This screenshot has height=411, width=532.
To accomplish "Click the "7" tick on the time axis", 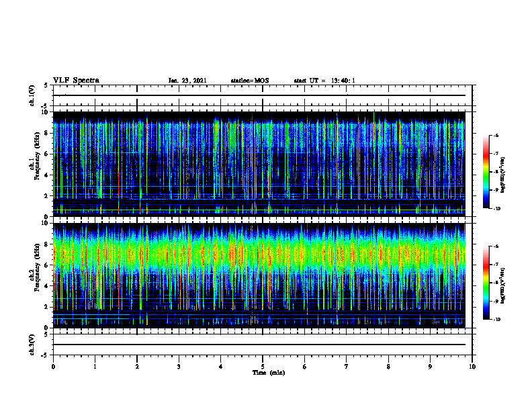I will pos(347,367).
